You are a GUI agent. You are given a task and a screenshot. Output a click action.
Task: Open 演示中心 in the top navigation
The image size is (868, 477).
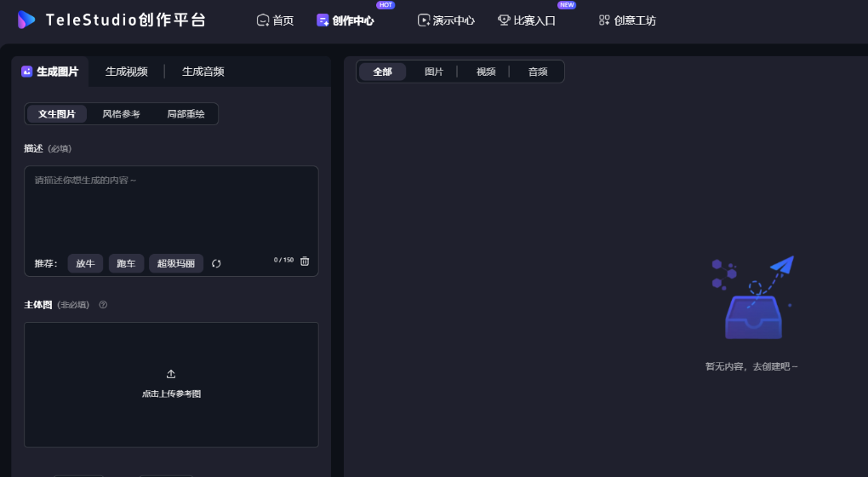pos(446,20)
